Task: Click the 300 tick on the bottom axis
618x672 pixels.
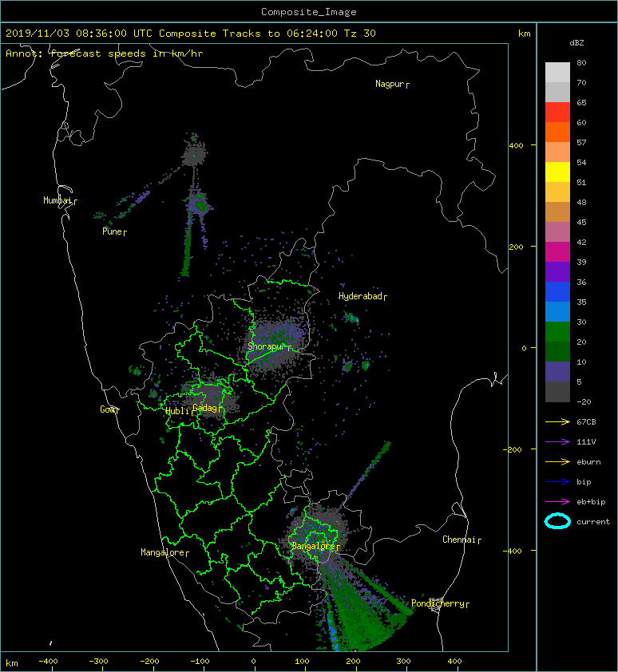Action: 403,662
